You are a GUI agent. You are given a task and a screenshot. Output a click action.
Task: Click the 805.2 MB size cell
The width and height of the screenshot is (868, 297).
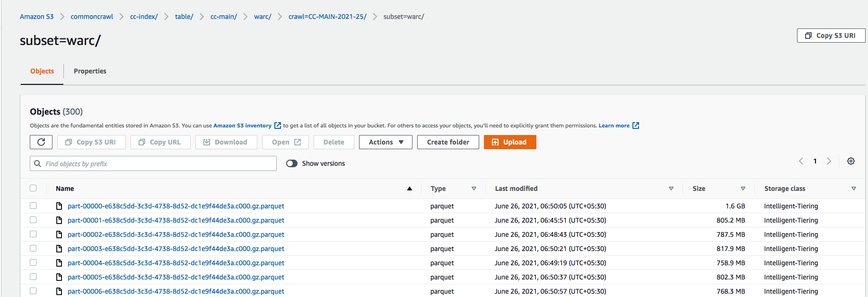tap(731, 220)
